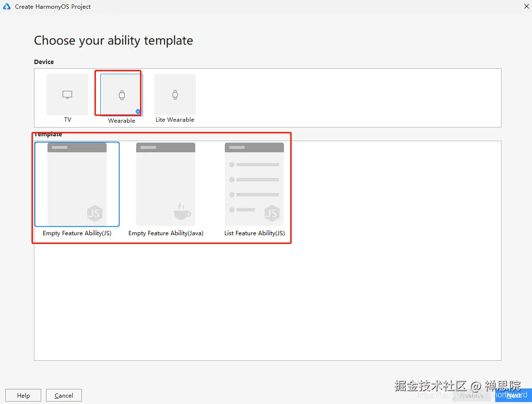
Task: Select the Wearable device icon
Action: (122, 95)
